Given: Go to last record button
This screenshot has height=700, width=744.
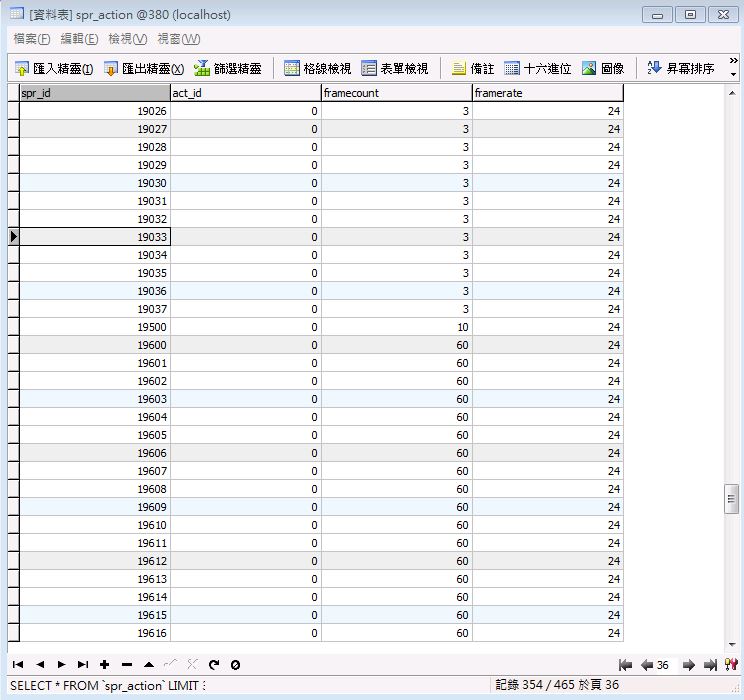Looking at the screenshot, I should coord(83,664).
